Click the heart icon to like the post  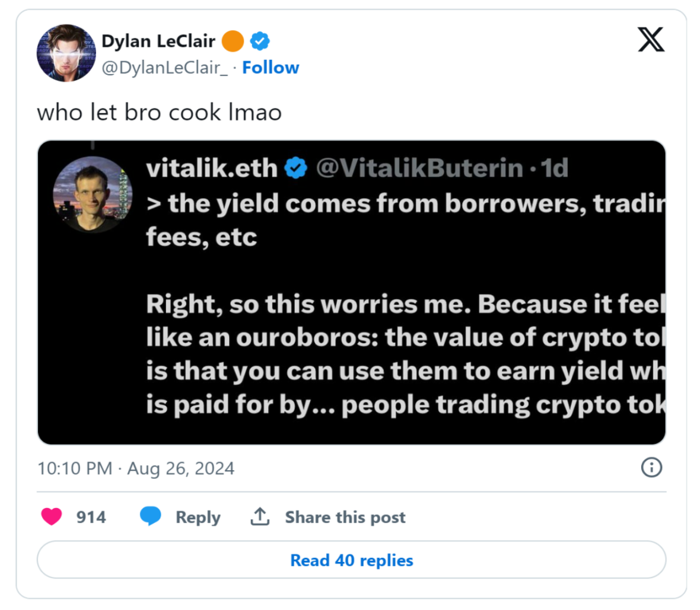pos(52,516)
